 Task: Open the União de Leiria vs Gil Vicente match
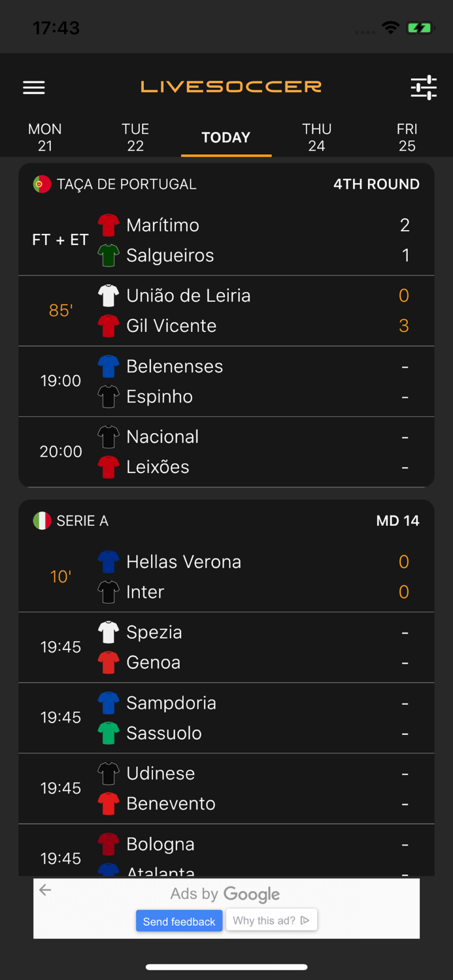tap(226, 310)
